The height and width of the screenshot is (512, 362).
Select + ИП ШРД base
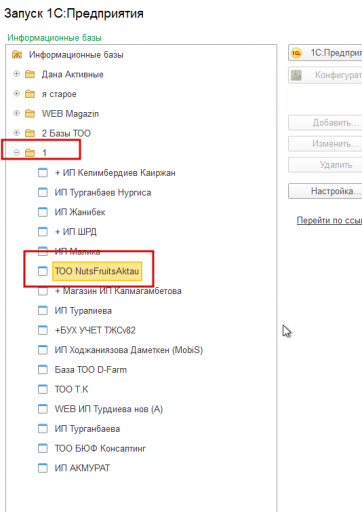click(76, 232)
